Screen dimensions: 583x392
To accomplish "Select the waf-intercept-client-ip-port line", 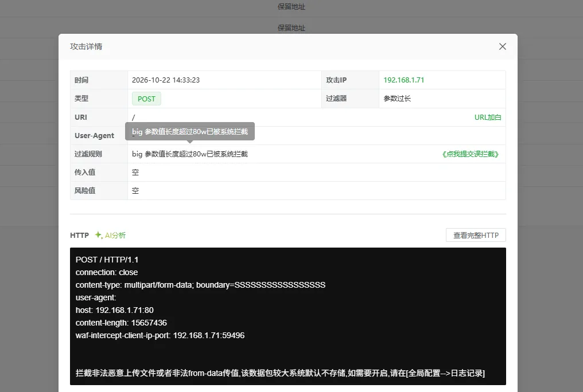I will [160, 335].
